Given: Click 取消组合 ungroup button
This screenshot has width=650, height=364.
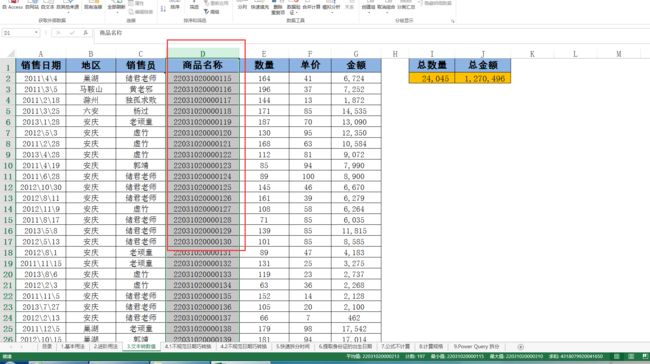Looking at the screenshot, I should (x=386, y=7).
